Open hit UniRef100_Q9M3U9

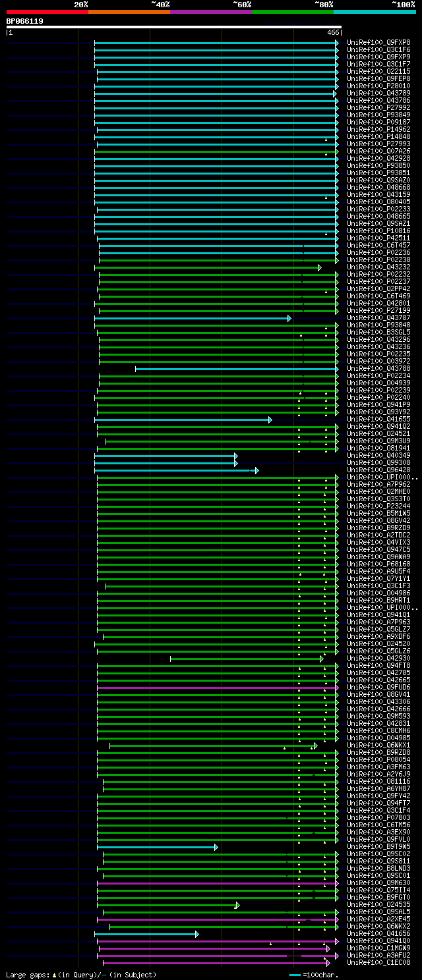[378, 441]
